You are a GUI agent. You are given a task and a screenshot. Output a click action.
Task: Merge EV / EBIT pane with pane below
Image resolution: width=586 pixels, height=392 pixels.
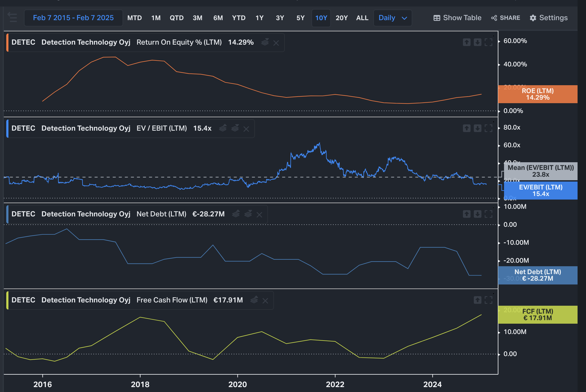point(235,128)
